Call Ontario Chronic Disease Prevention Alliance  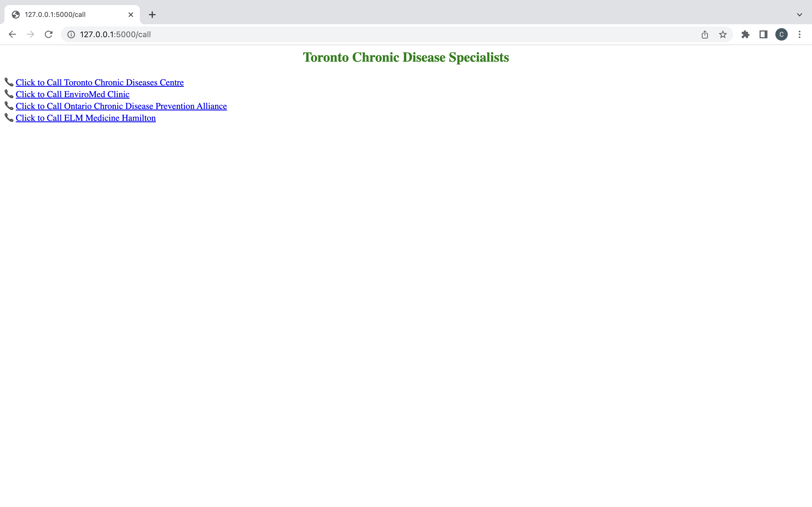(x=121, y=106)
